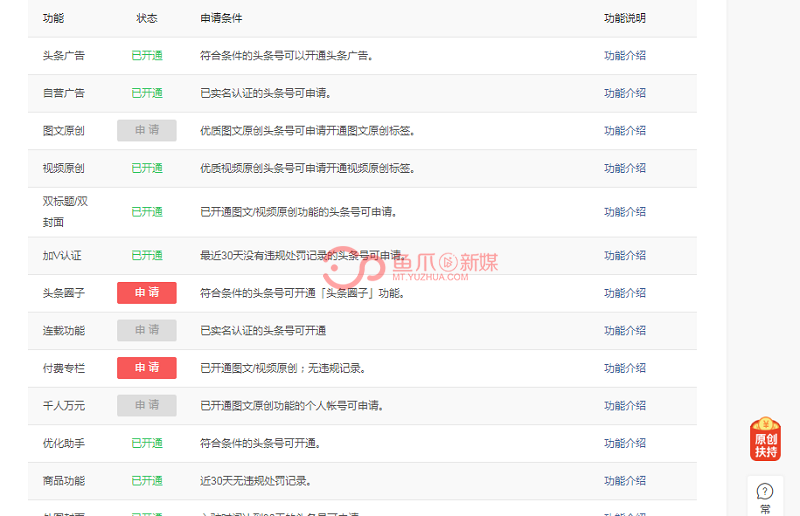Select the 双标题/双封面 feature name

click(65, 212)
